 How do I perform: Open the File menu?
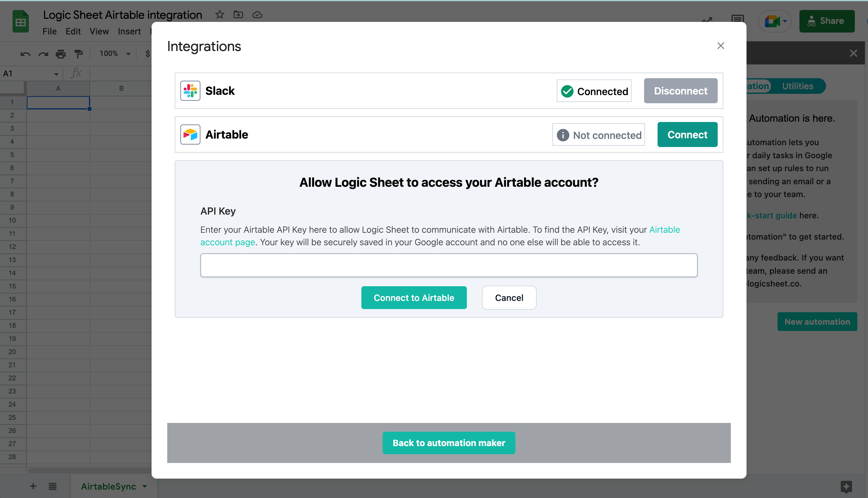click(49, 32)
